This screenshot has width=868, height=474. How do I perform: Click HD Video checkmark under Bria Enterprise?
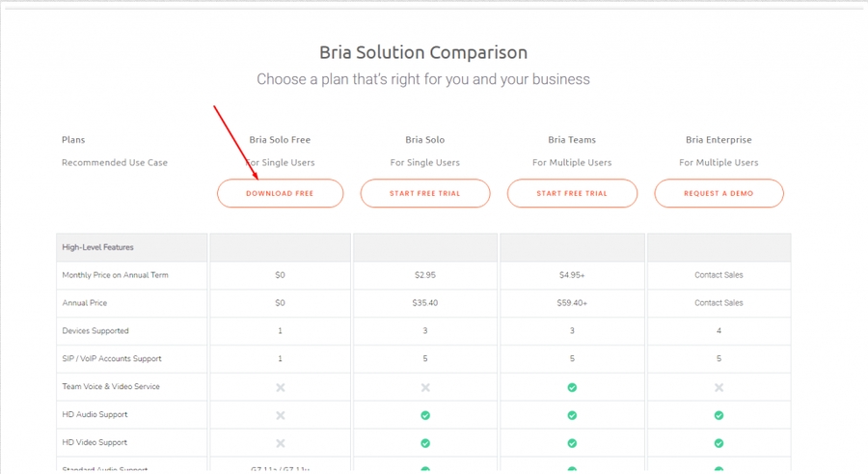[719, 443]
